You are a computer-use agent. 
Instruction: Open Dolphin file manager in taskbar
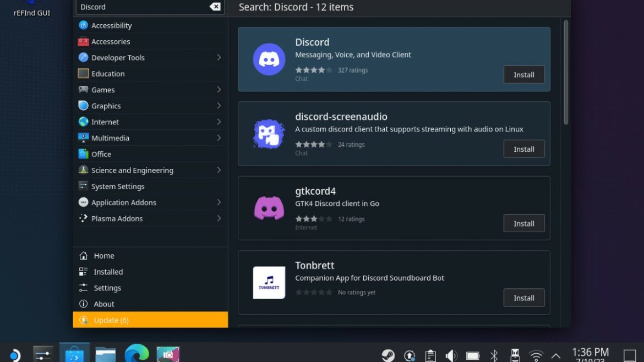tap(106, 355)
